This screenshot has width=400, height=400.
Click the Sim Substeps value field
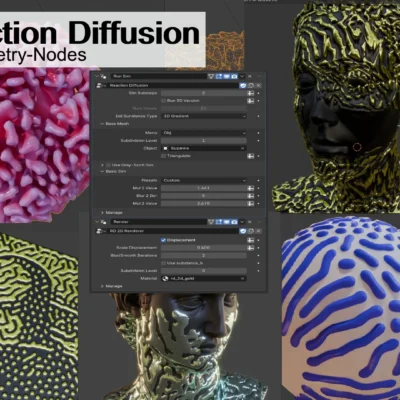[x=204, y=93]
